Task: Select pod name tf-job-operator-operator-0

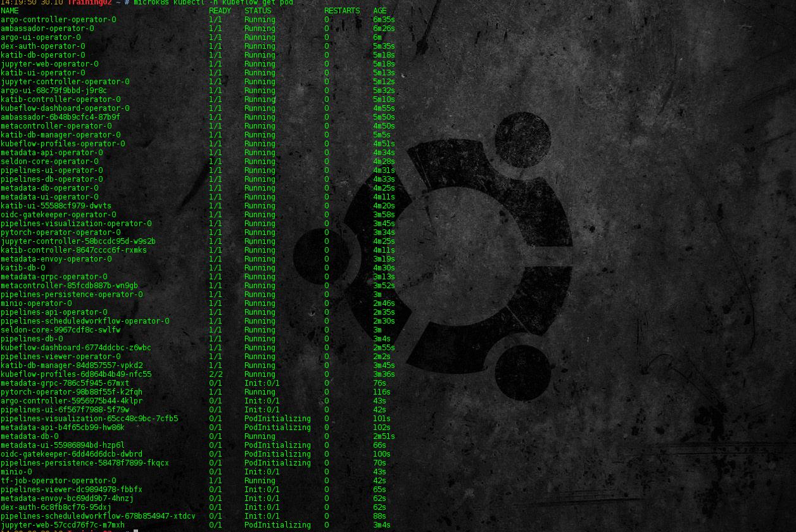Action: (x=58, y=481)
